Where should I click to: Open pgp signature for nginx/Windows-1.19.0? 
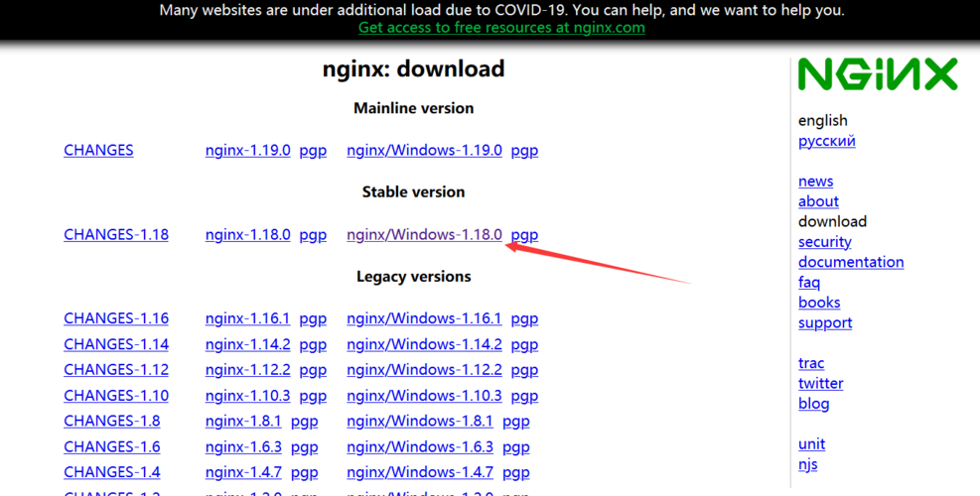tap(524, 151)
